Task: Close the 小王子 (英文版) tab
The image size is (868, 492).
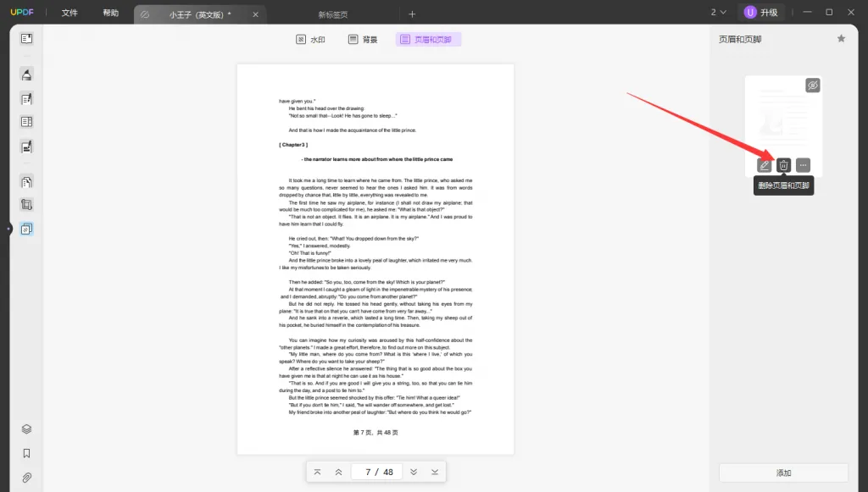Action: (x=255, y=15)
